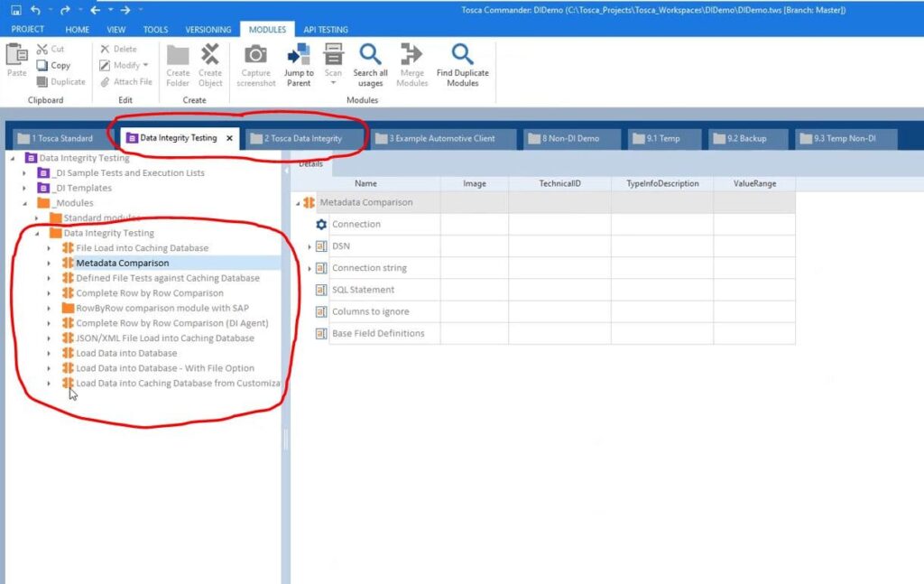Select JSON/XML File Load into Caching Database
This screenshot has width=924, height=584.
pos(165,338)
